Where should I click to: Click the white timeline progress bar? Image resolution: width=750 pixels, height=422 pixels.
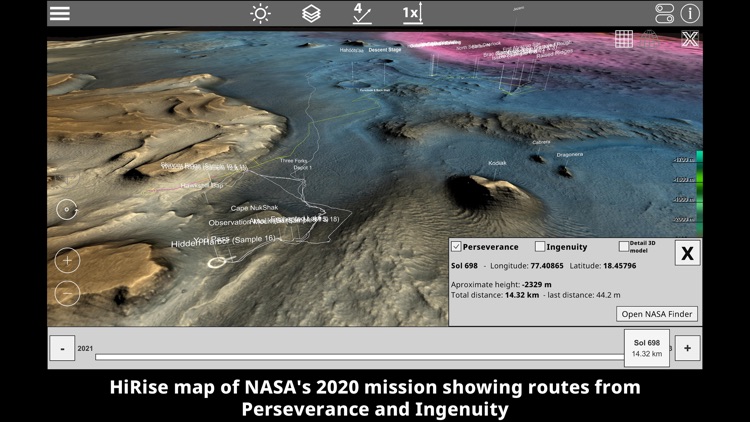[360, 357]
